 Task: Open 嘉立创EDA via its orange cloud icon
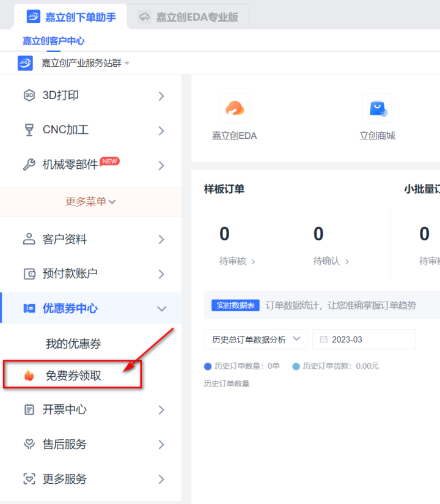(235, 108)
